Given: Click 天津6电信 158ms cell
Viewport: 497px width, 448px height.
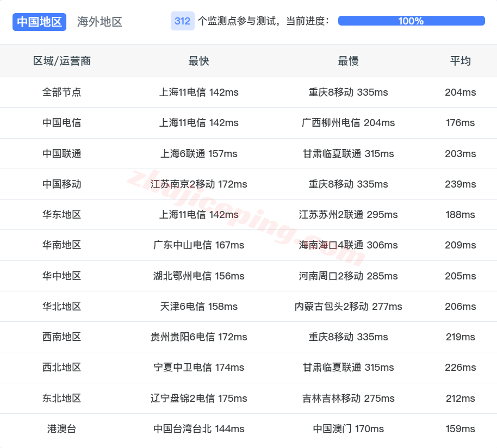Looking at the screenshot, I should pyautogui.click(x=198, y=307).
